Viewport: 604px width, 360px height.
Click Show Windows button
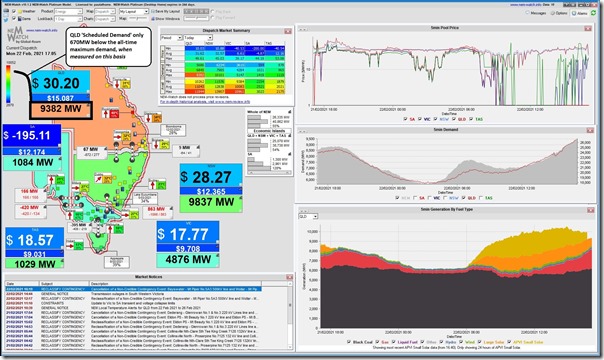click(166, 18)
